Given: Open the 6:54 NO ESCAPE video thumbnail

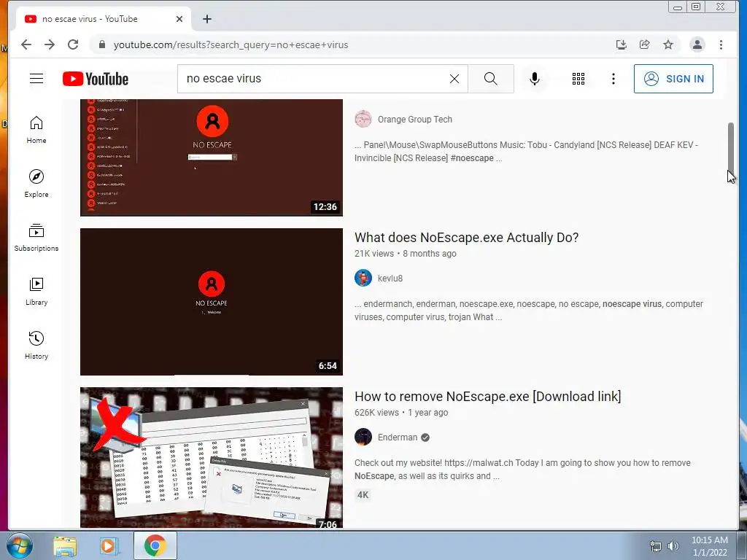Looking at the screenshot, I should pyautogui.click(x=212, y=301).
